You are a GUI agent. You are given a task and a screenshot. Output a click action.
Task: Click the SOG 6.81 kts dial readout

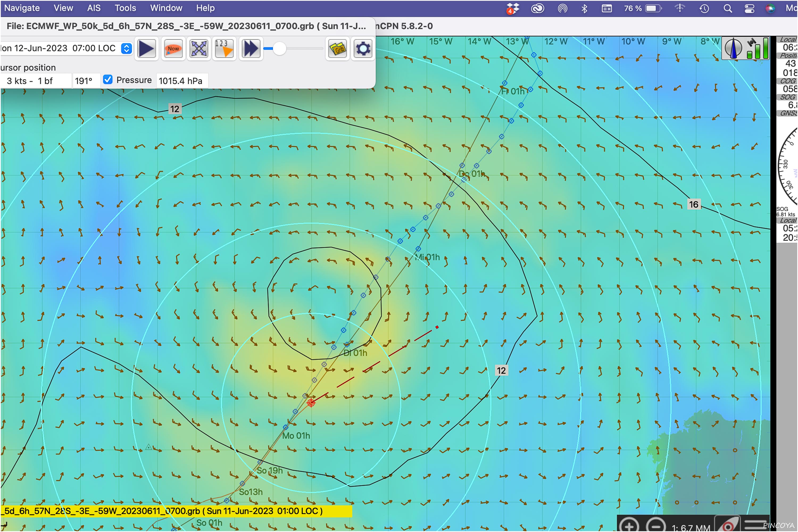785,212
